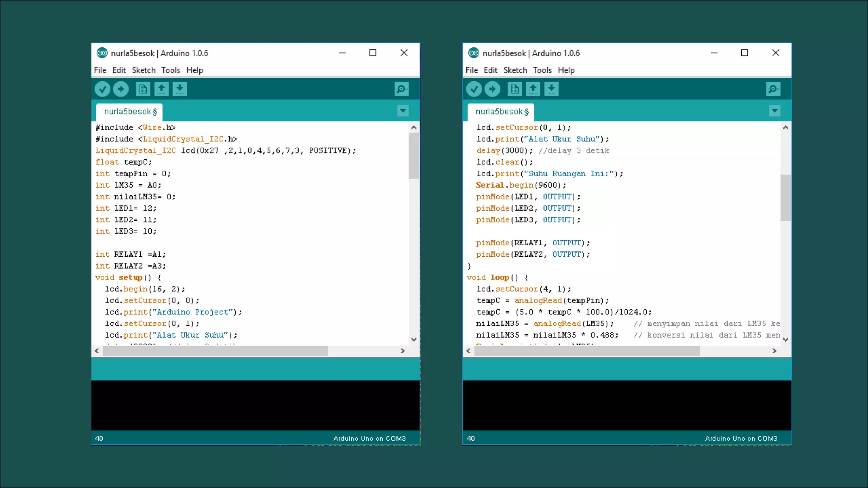
Task: Open File menu in left window
Action: pos(100,70)
